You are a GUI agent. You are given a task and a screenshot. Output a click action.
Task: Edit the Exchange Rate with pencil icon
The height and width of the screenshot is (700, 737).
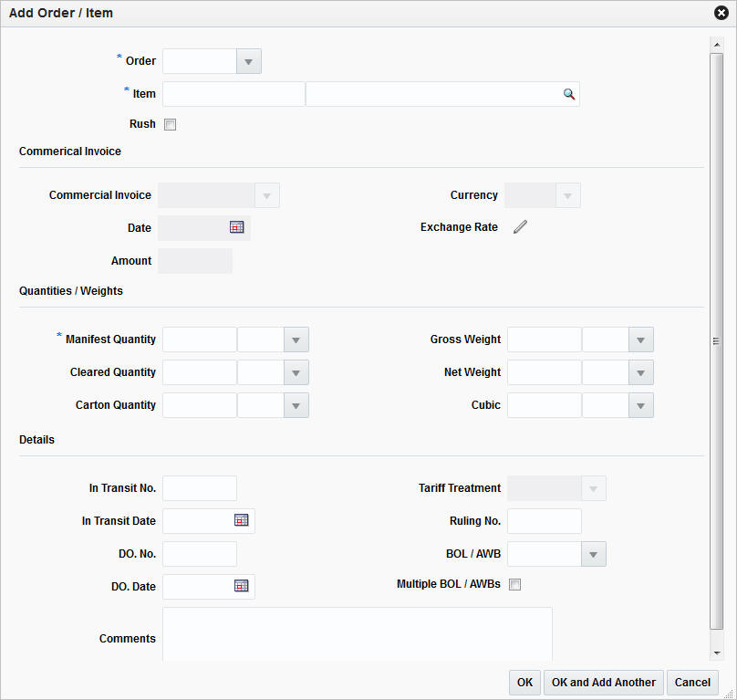520,226
